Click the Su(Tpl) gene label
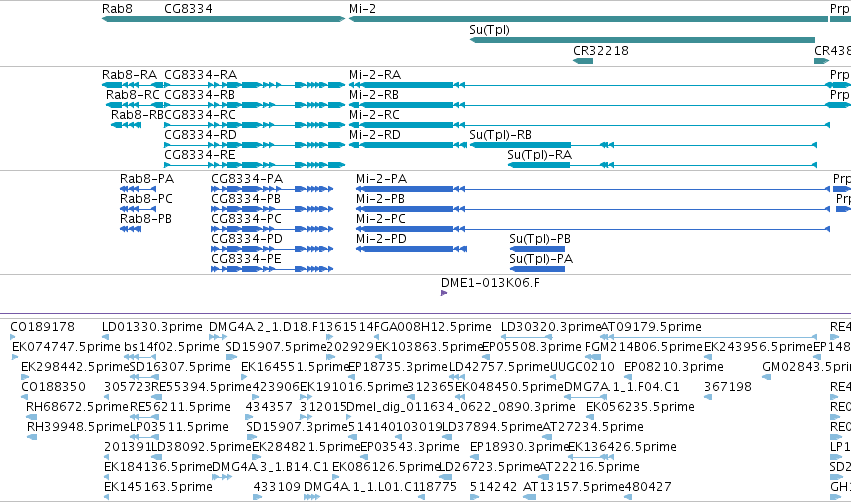This screenshot has height=502, width=851. (x=490, y=30)
